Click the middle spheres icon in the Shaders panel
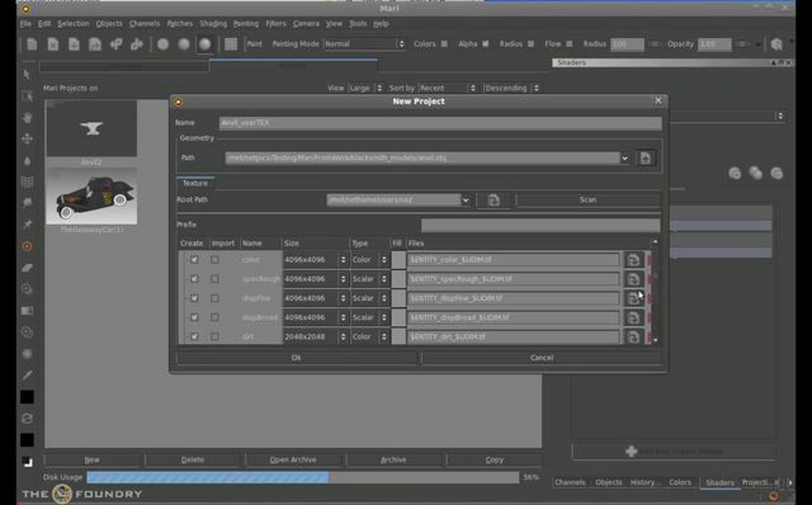 [755, 174]
